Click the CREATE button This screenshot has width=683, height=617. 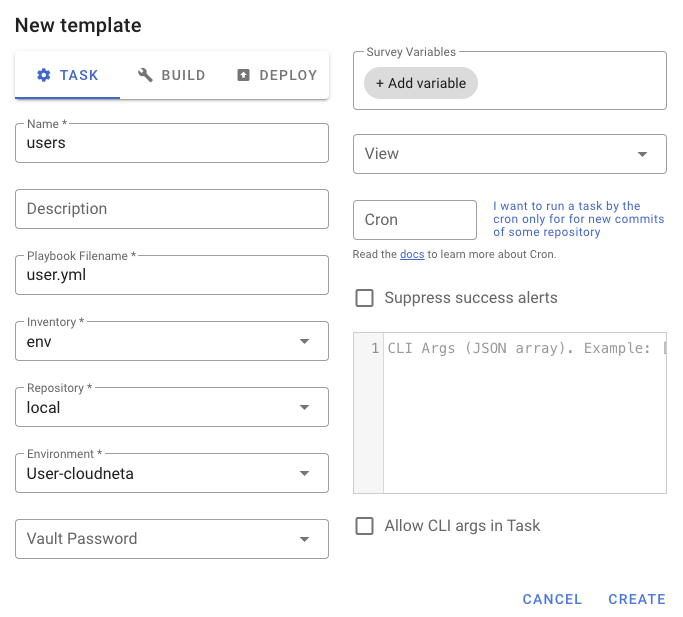tap(637, 599)
